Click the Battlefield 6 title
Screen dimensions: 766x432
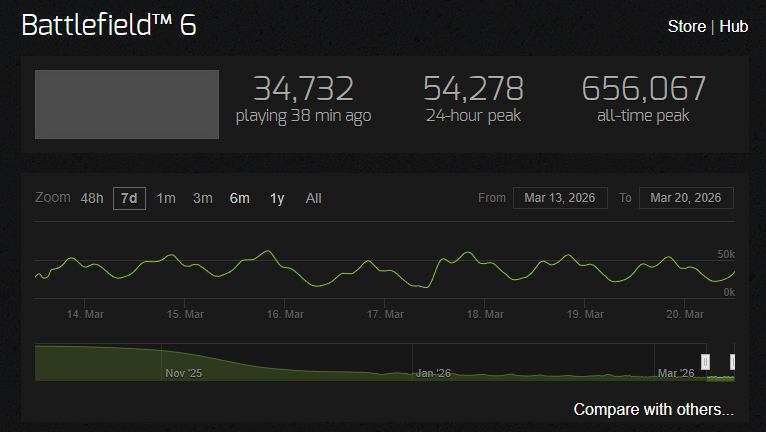click(x=109, y=24)
